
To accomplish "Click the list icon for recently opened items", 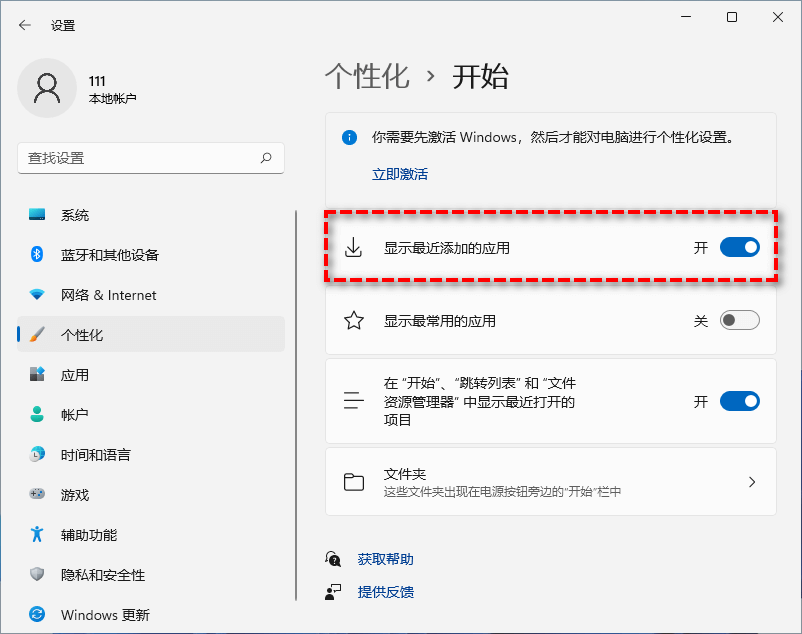I will 354,400.
